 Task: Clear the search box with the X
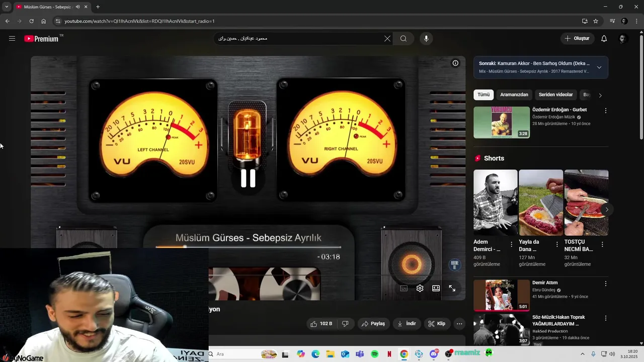387,39
